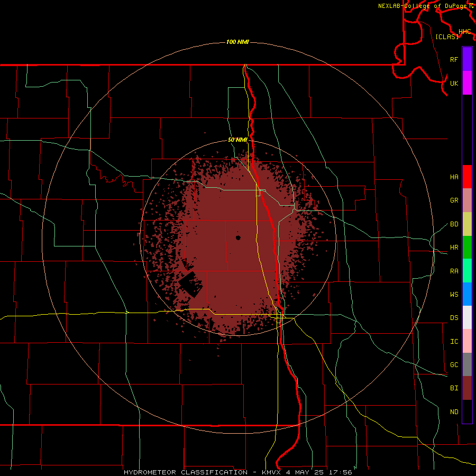Click the IC legend label

pyautogui.click(x=454, y=342)
